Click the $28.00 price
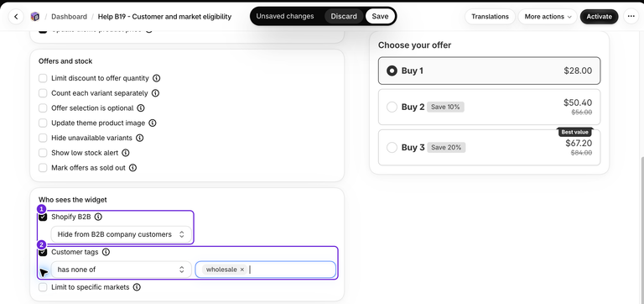 (x=578, y=71)
